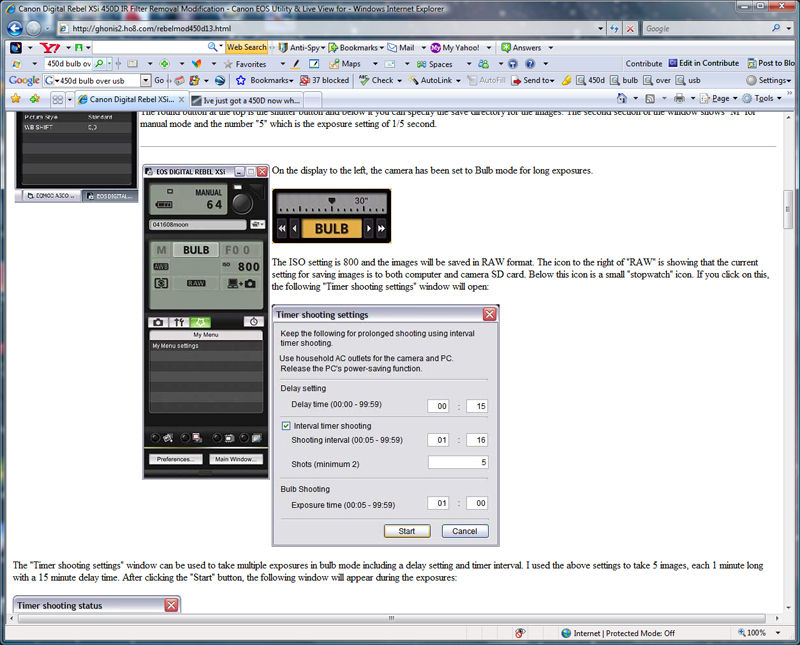Switch to the 'Ive just got a 450D' tab
The image size is (800, 645).
click(246, 101)
